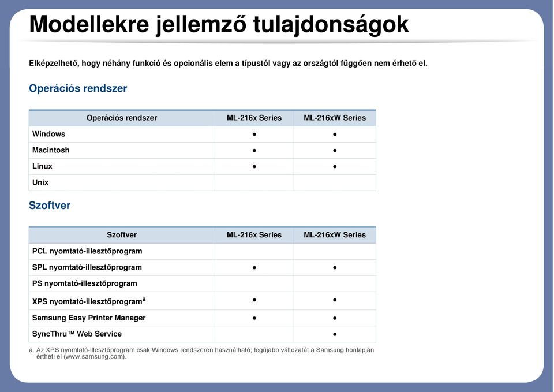Select 'PS nyomtató-illesztőprogram' row
The height and width of the screenshot is (392, 554).
click(x=203, y=283)
